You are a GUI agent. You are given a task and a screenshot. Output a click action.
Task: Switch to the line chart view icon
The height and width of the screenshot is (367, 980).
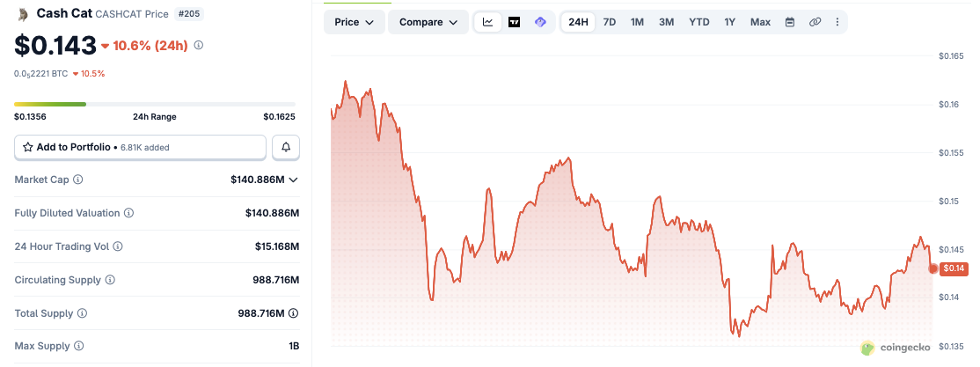coord(488,22)
